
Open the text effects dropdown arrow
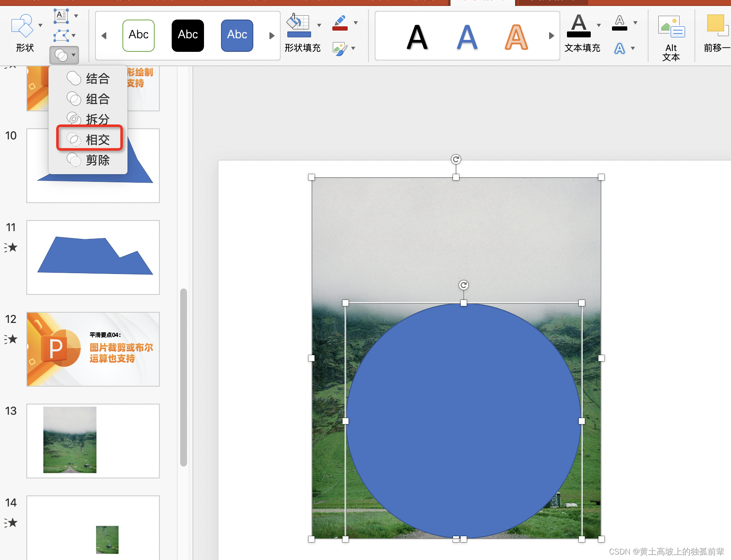tap(633, 48)
